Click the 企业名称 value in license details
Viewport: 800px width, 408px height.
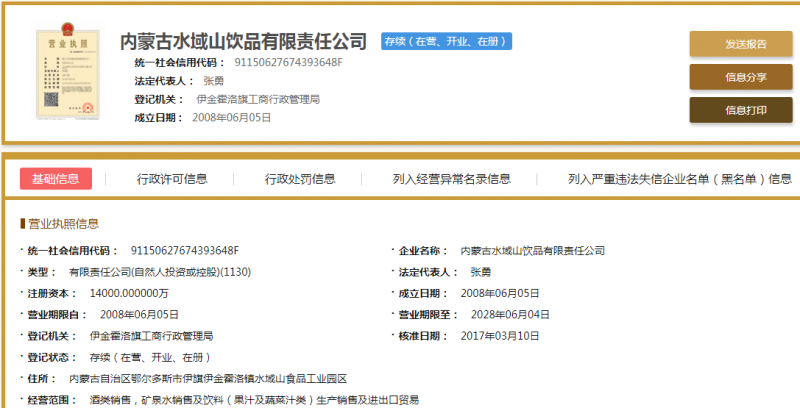click(x=533, y=250)
